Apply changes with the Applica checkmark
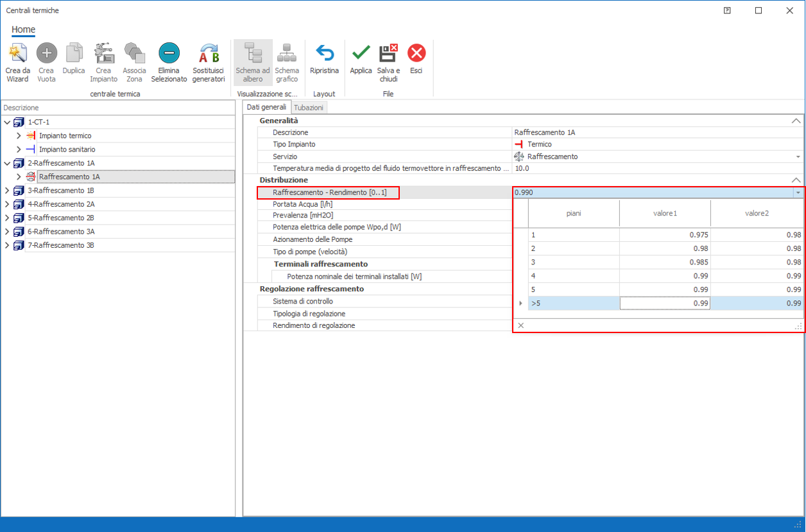 [x=361, y=54]
